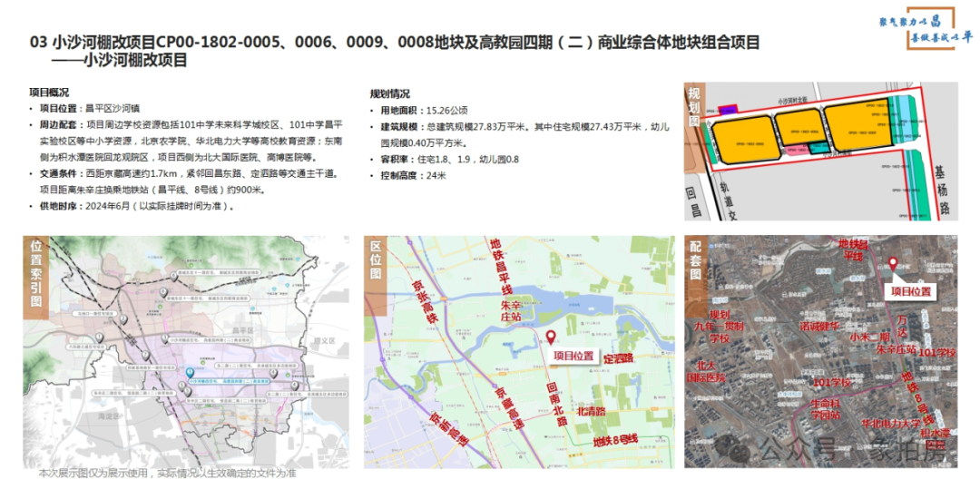980x489 pixels.
Task: Click the 北清路 road label
Action: [x=591, y=412]
